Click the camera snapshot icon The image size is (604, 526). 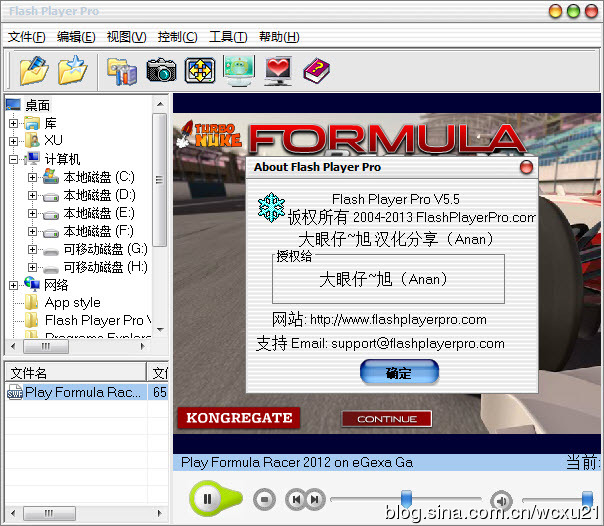pos(161,70)
